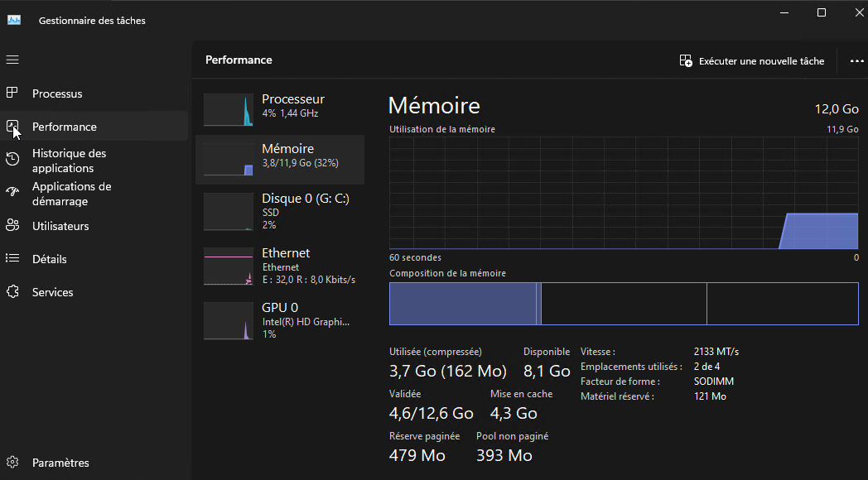Expand the three-dots more options menu
This screenshot has width=868, height=480.
[856, 61]
